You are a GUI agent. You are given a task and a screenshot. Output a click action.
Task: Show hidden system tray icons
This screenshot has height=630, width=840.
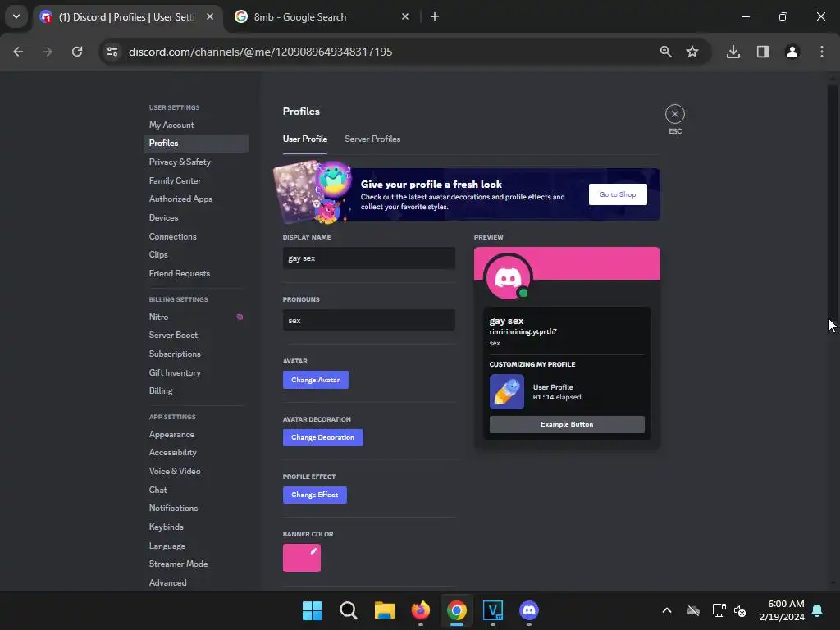[x=666, y=610]
